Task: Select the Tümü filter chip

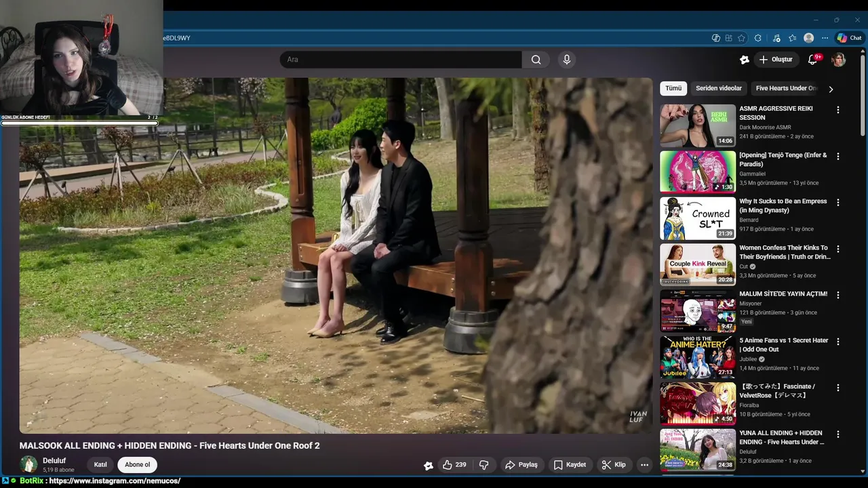Action: point(673,88)
